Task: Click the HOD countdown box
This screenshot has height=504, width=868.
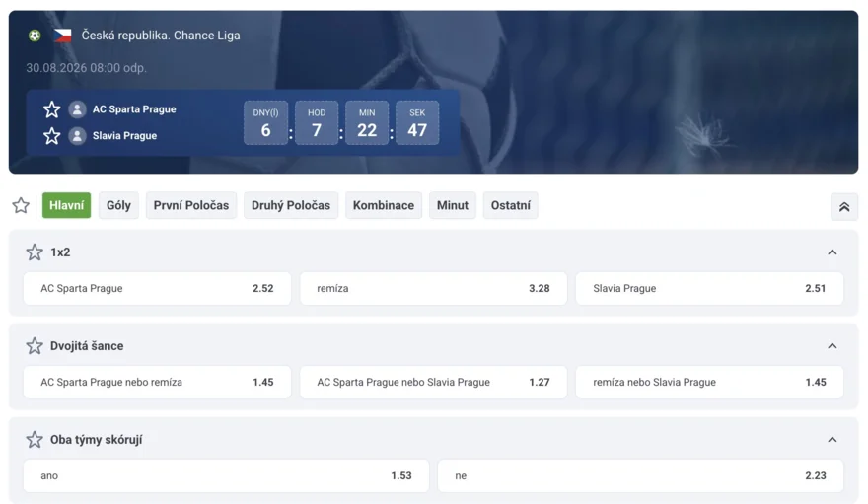Action: point(317,123)
